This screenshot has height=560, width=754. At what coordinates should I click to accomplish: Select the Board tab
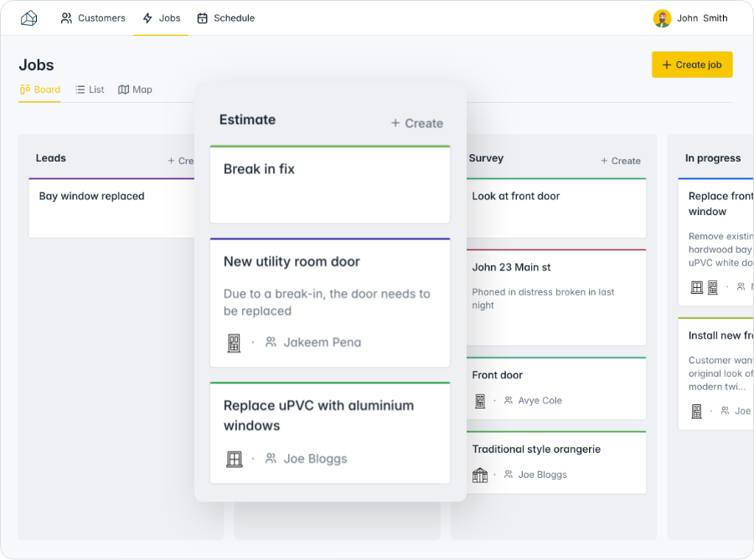click(39, 90)
